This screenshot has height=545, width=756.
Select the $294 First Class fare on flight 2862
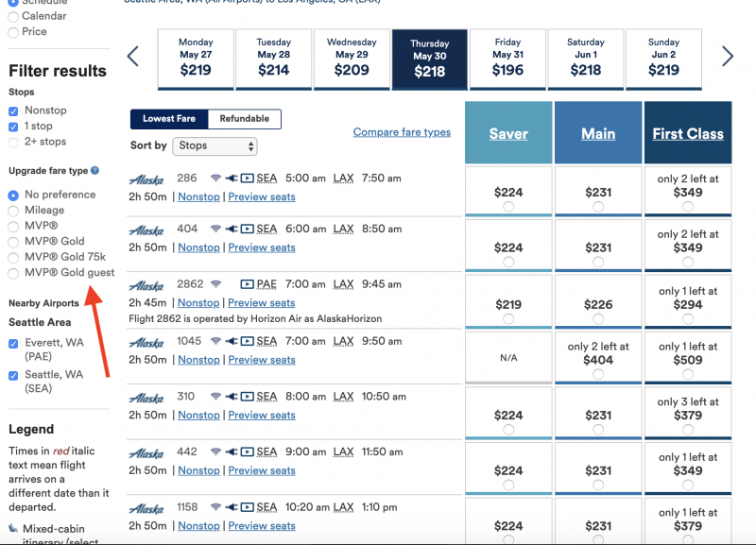pyautogui.click(x=688, y=318)
